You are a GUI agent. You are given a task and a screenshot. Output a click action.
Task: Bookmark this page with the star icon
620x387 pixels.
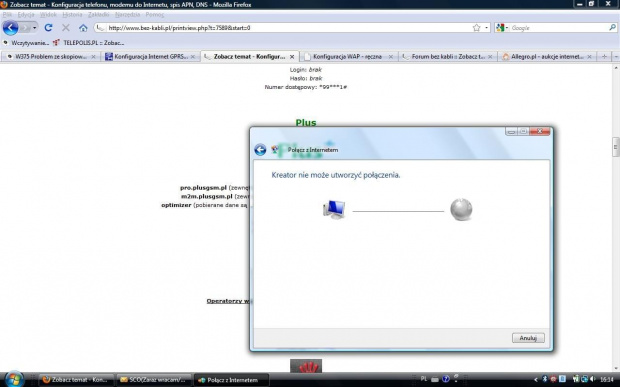476,28
